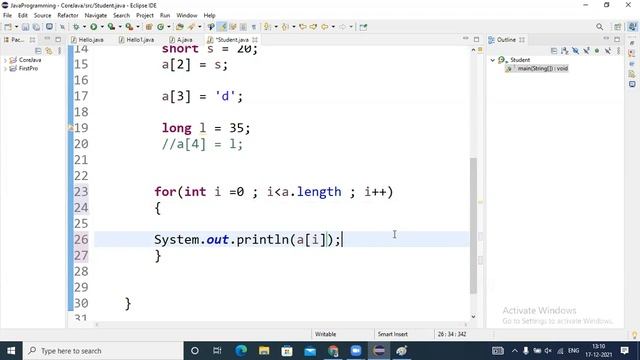Click the Smart Insert status field
640x360 pixels.
[393, 334]
